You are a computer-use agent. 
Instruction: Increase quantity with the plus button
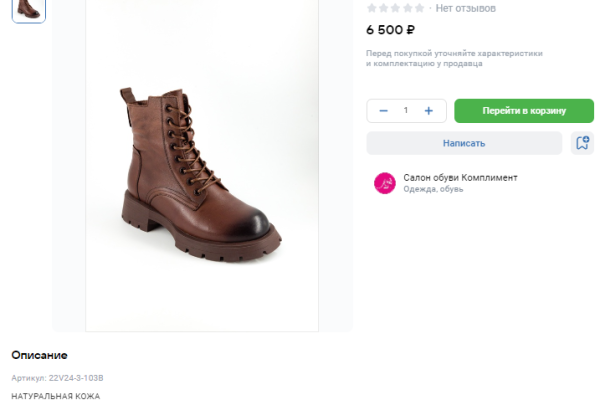tap(428, 111)
